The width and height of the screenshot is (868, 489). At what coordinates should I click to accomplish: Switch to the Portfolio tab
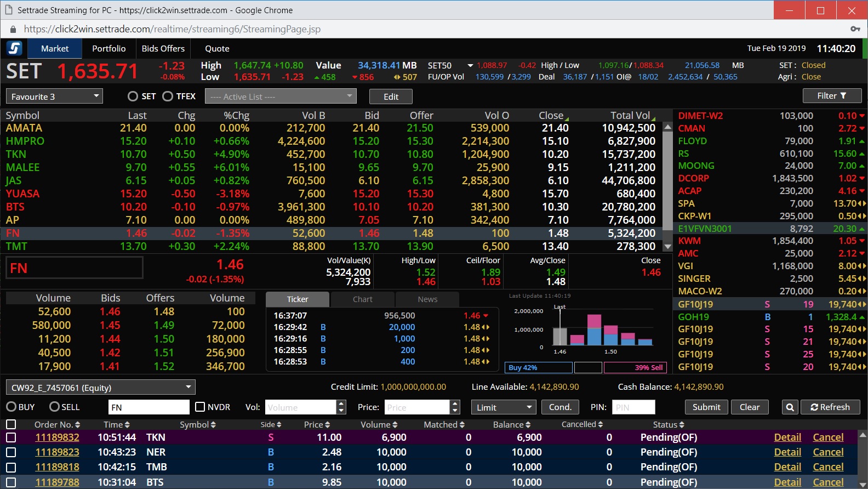[x=108, y=49]
